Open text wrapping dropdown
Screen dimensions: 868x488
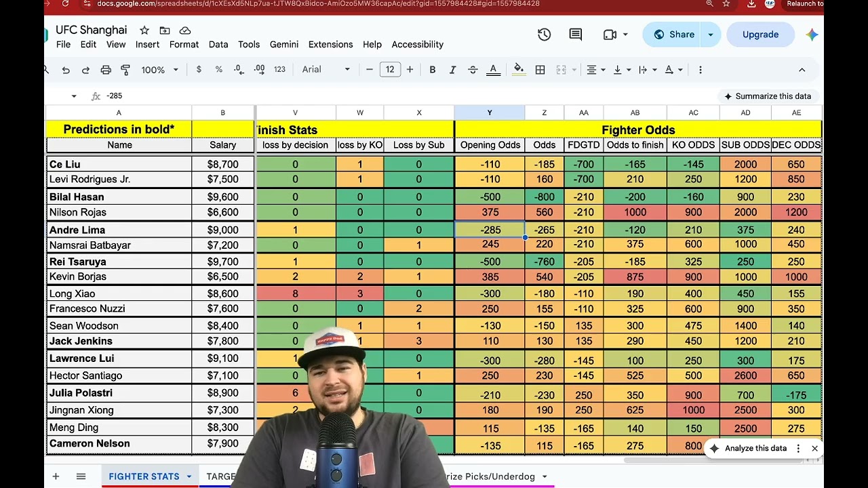[647, 70]
